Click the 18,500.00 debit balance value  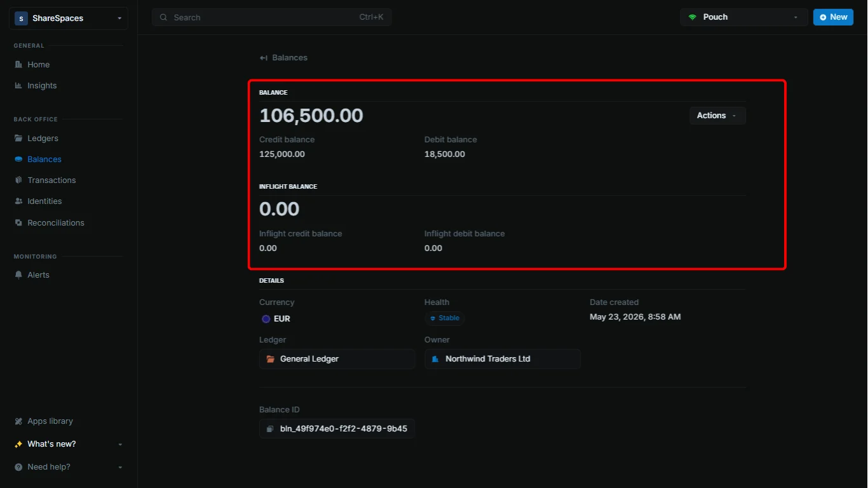[x=445, y=154]
